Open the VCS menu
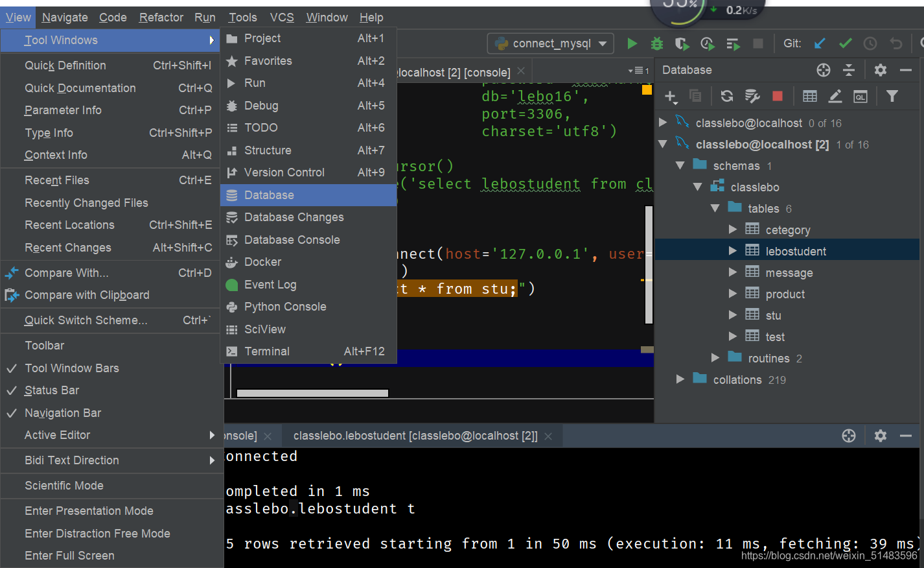 pyautogui.click(x=282, y=18)
